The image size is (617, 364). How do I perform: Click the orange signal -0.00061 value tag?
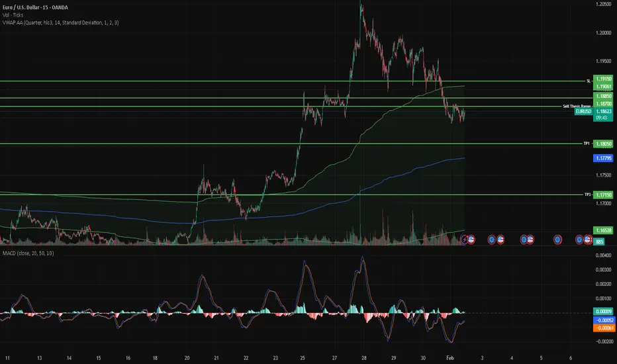[x=603, y=328]
